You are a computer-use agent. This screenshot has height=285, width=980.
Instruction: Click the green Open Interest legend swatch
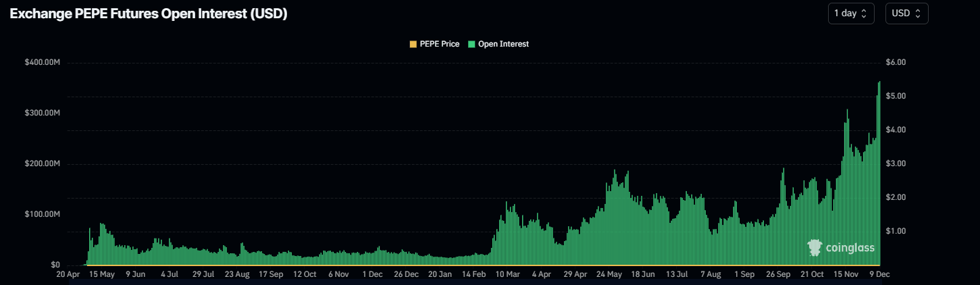pos(471,44)
